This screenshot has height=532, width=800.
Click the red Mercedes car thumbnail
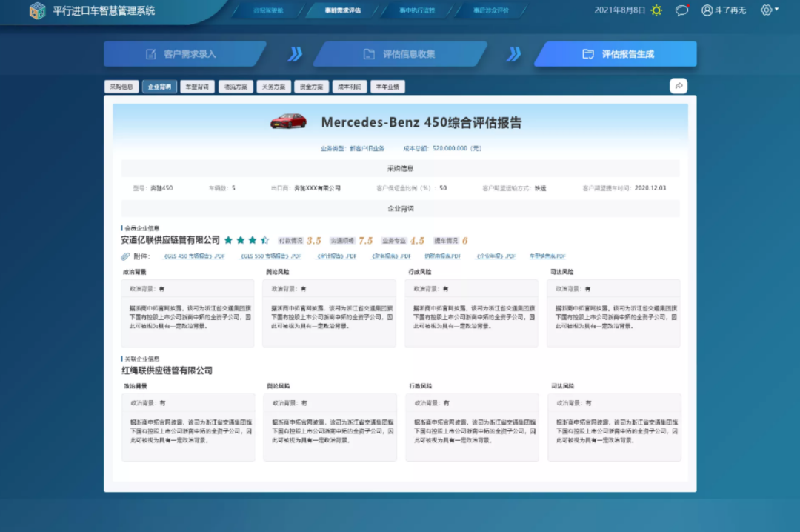pos(288,122)
